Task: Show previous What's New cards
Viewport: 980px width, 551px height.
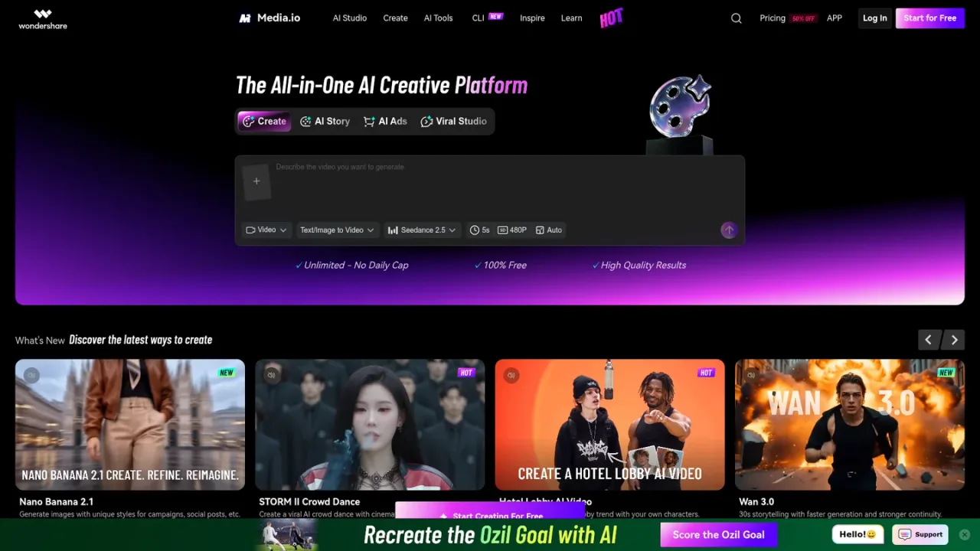Action: [x=929, y=340]
